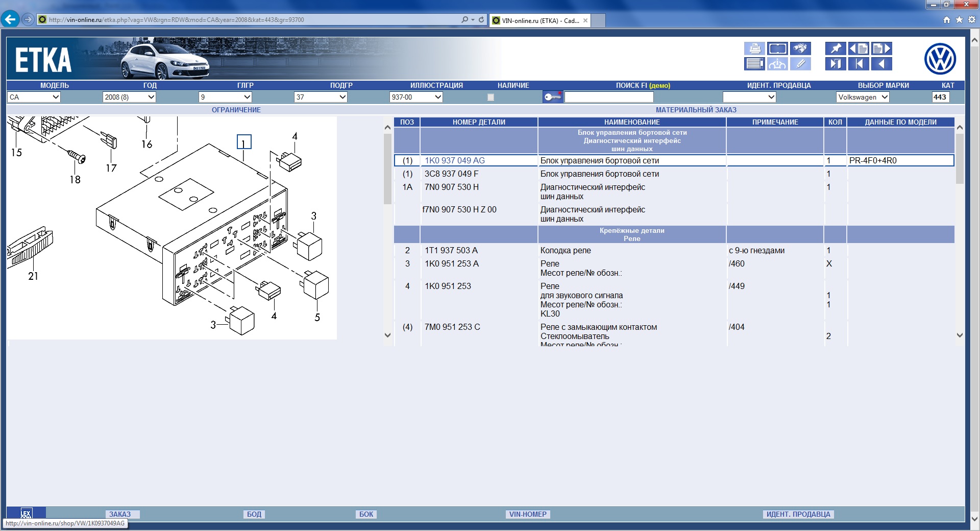The image size is (980, 531).
Task: Open browser favorites star
Action: click(959, 19)
